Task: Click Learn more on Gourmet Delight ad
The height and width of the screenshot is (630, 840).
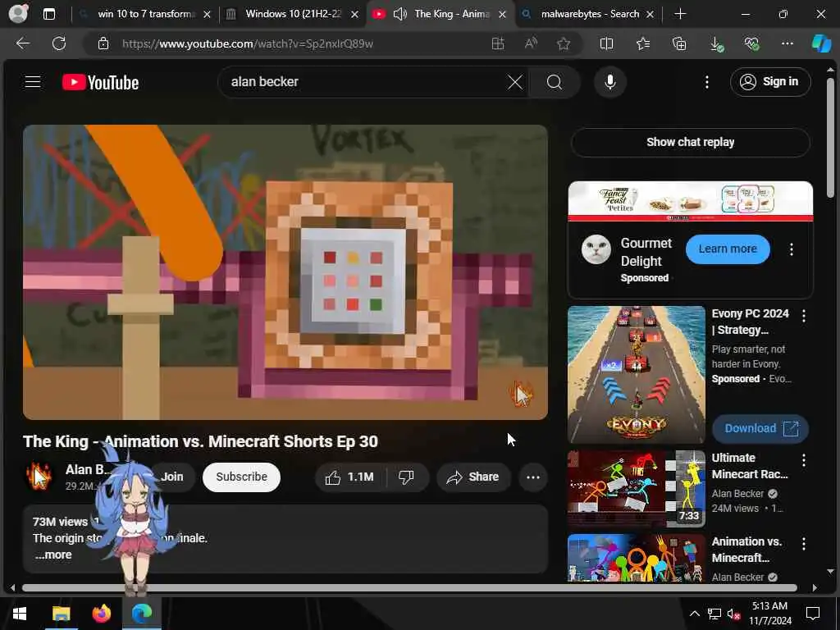Action: pyautogui.click(x=728, y=249)
